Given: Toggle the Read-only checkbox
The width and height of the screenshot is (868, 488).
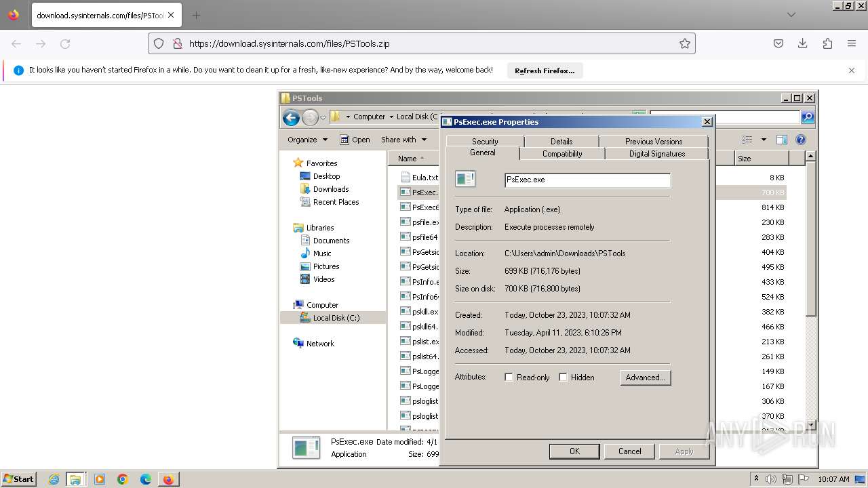Looking at the screenshot, I should click(509, 378).
